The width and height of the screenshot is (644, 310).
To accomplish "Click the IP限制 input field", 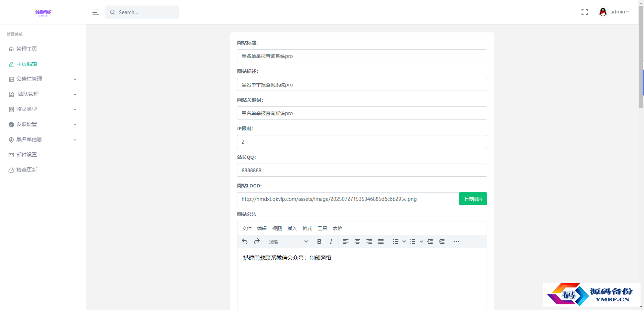I will pos(362,142).
